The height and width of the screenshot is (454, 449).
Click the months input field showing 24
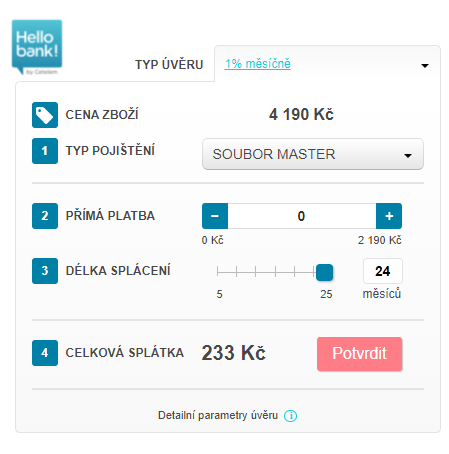(383, 271)
